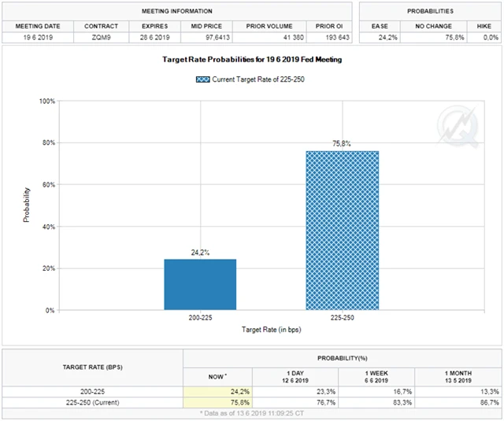504x421 pixels.
Task: Click the No Change value 75,8% in header
Action: click(430, 37)
